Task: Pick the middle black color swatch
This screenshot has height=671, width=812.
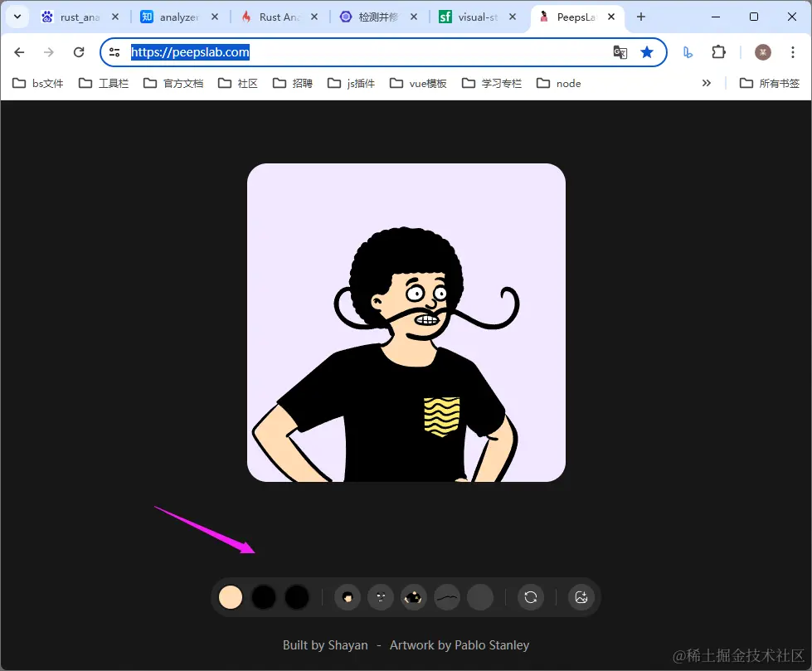Action: [264, 597]
